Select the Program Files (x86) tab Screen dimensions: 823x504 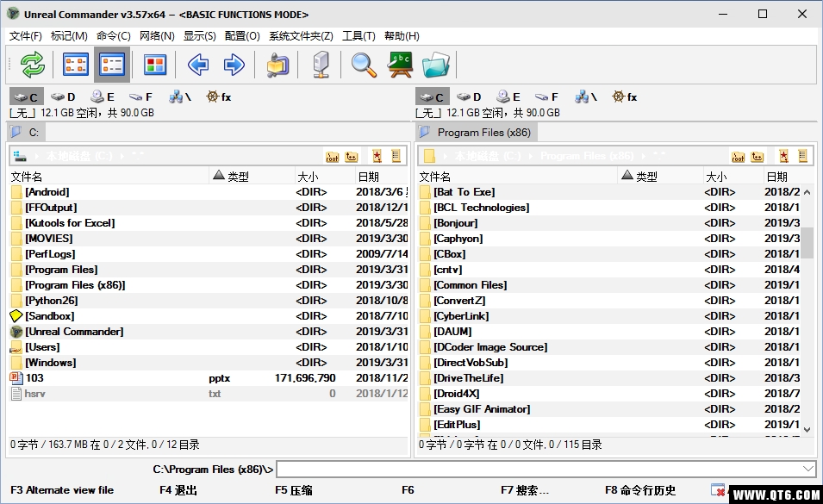[x=477, y=132]
